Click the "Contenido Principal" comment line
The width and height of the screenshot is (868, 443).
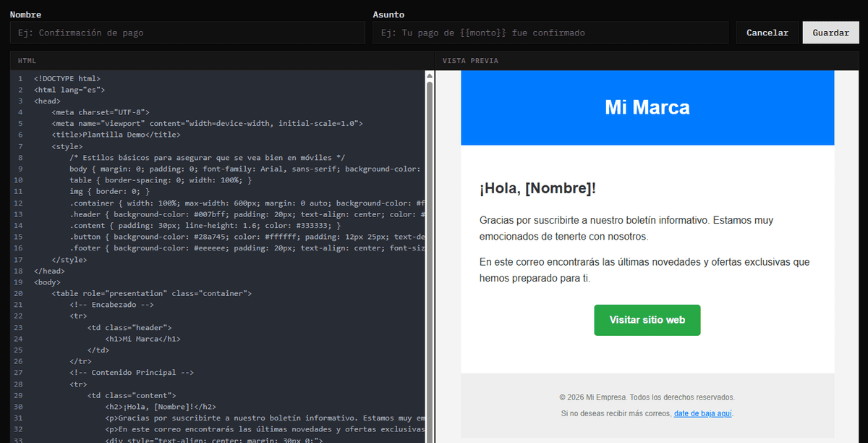(132, 372)
